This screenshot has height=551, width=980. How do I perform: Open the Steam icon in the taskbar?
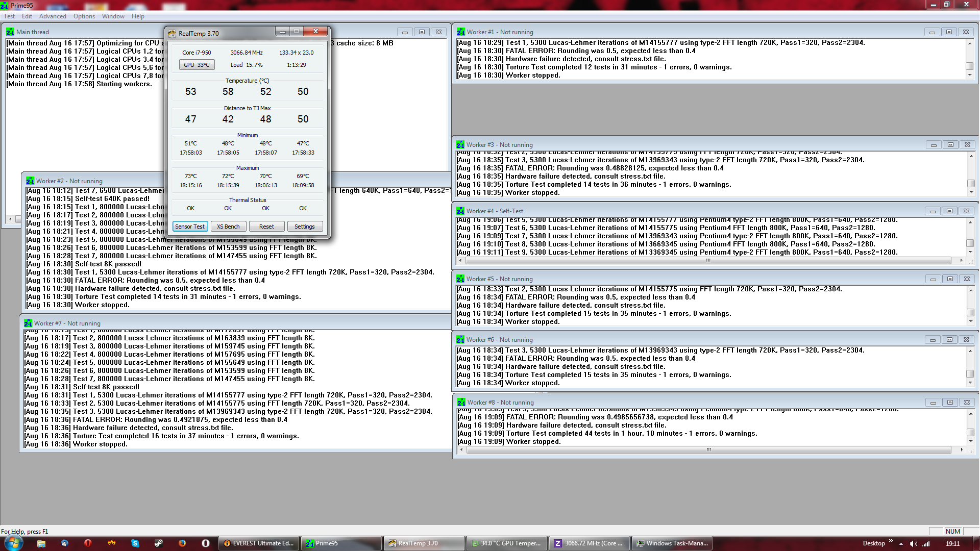tap(159, 543)
